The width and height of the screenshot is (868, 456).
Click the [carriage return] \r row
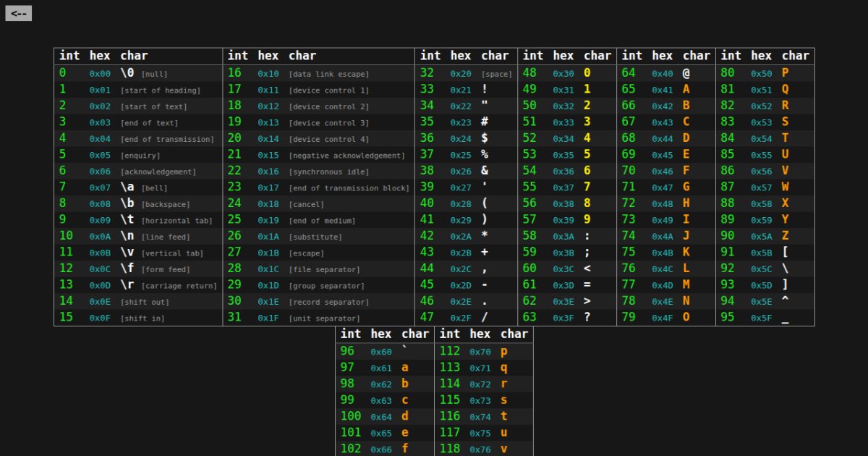click(137, 285)
